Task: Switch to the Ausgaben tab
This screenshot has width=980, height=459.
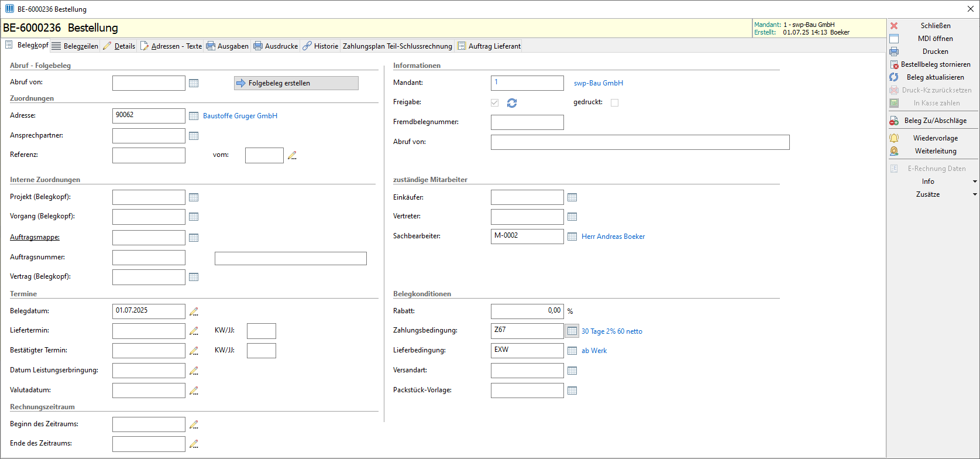Action: click(x=227, y=46)
